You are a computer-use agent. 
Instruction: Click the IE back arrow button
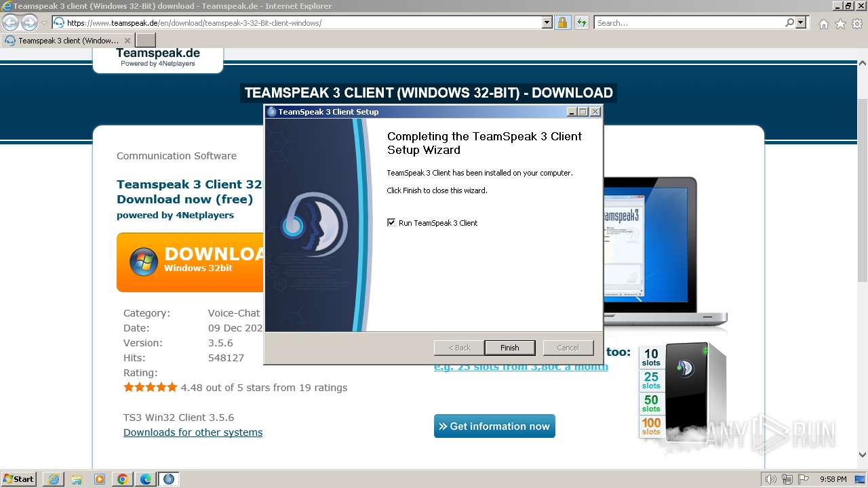pyautogui.click(x=10, y=22)
